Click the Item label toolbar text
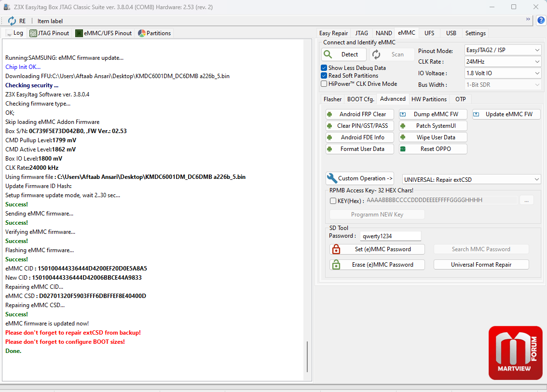This screenshot has height=392, width=547. click(x=50, y=21)
